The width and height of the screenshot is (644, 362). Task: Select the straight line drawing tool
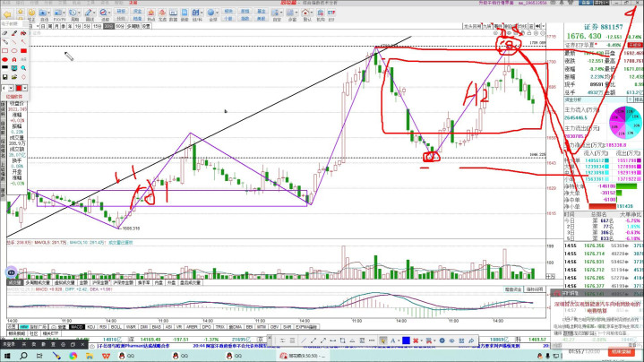14,42
